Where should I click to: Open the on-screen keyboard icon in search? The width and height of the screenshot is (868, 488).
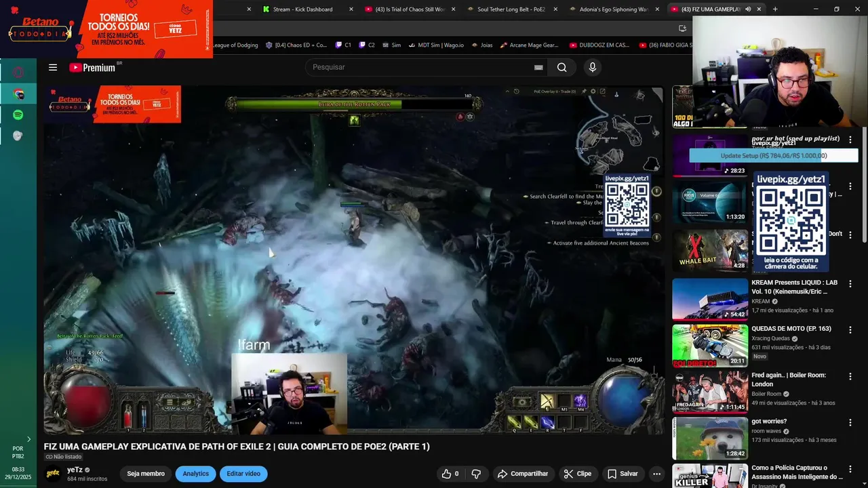point(538,67)
